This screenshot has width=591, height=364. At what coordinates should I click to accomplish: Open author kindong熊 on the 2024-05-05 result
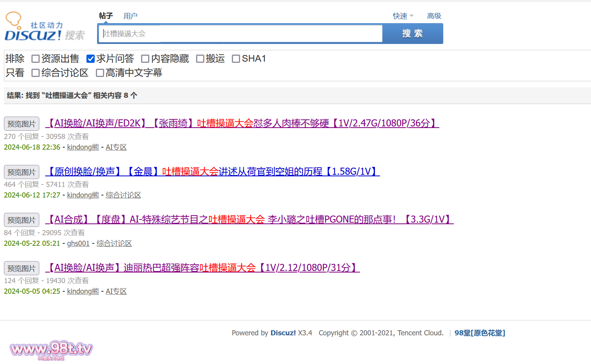(x=83, y=291)
